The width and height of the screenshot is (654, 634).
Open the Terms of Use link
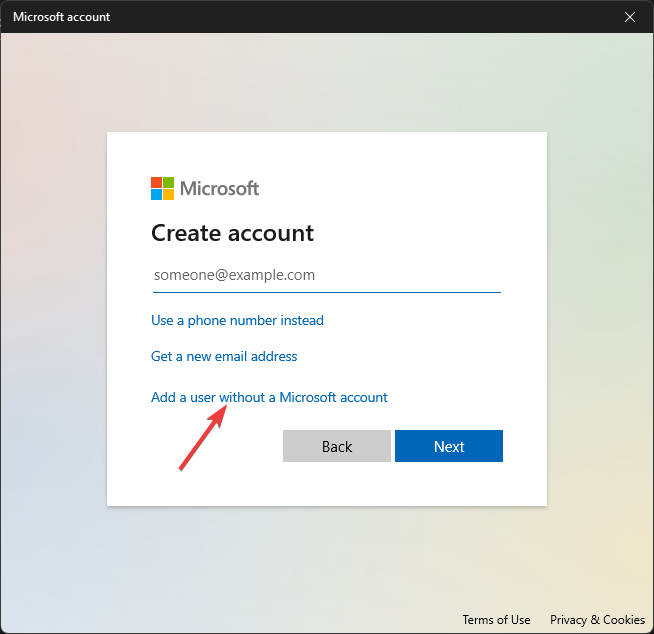(496, 620)
